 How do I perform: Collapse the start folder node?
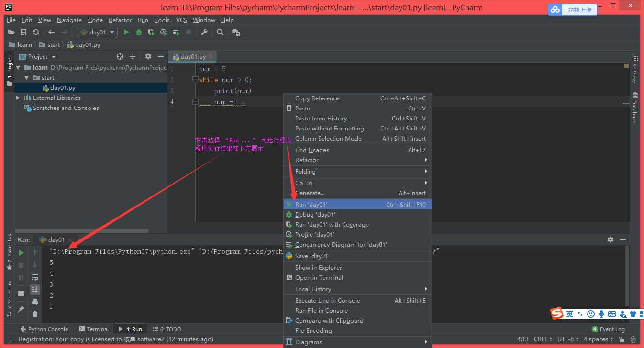pyautogui.click(x=27, y=78)
